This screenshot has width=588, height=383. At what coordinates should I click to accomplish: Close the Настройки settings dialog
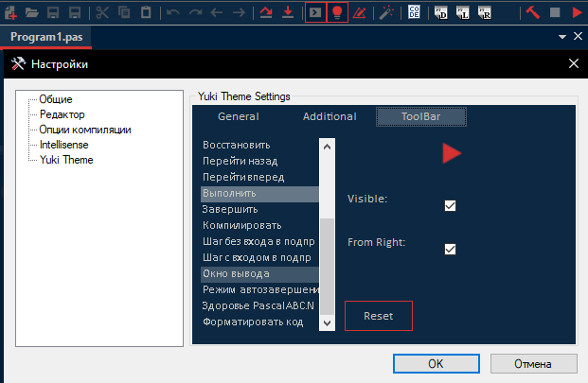(574, 63)
